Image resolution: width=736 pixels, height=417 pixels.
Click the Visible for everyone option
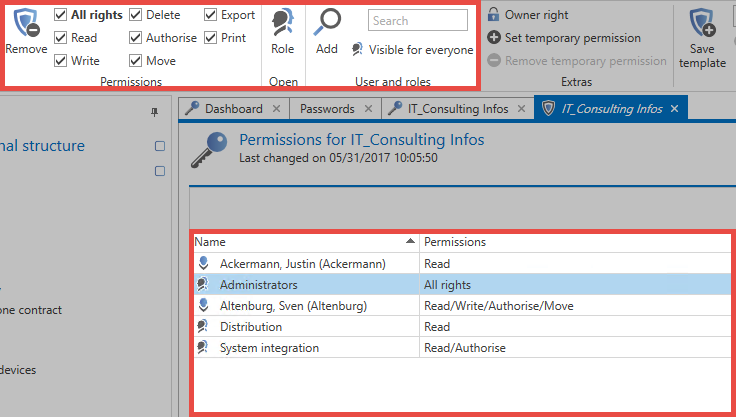click(x=413, y=49)
